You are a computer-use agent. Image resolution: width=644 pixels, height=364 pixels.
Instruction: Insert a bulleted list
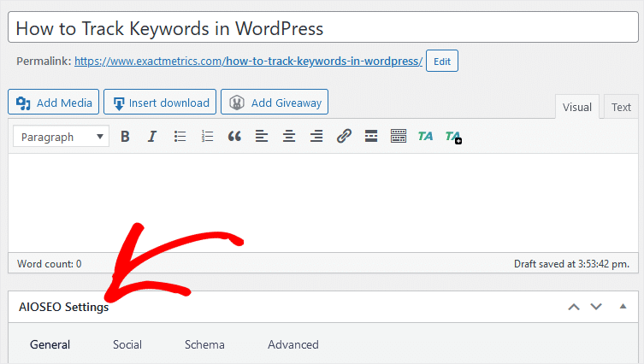click(180, 136)
